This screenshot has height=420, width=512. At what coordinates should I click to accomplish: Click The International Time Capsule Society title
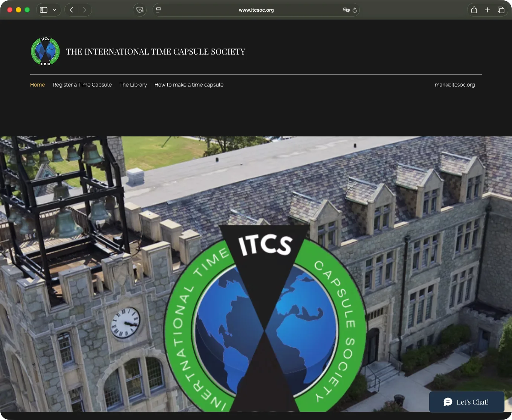coord(156,52)
